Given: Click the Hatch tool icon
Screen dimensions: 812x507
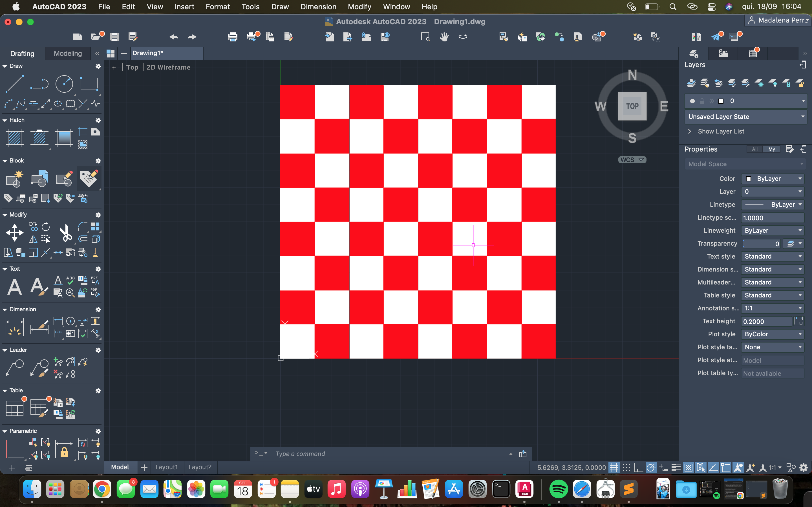Looking at the screenshot, I should (x=14, y=138).
